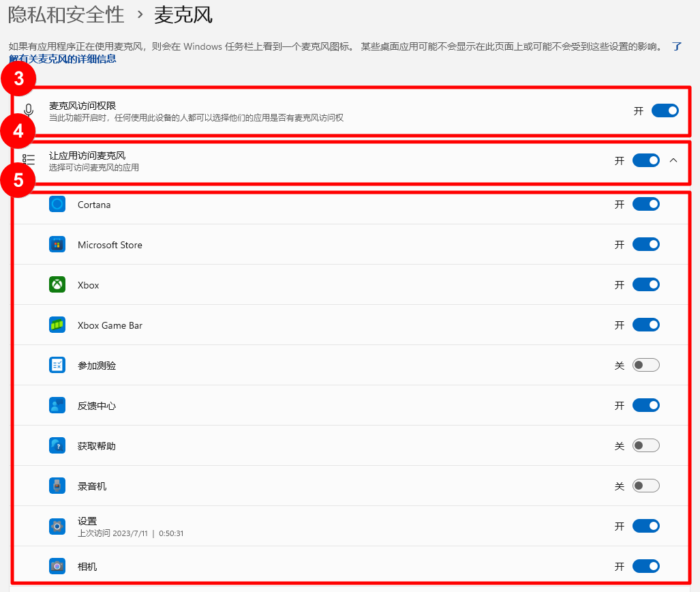This screenshot has width=700, height=592.
Task: Enable microphone access for 参加测验
Action: 645,365
